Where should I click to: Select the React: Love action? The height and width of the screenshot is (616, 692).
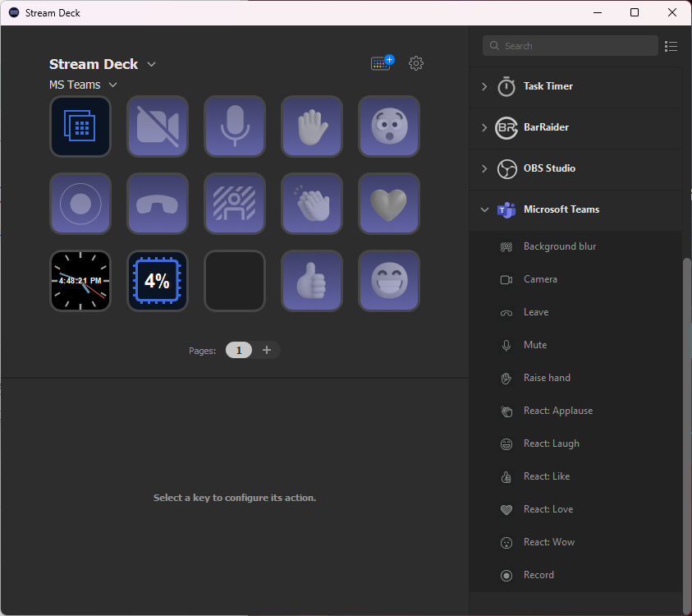[576, 509]
